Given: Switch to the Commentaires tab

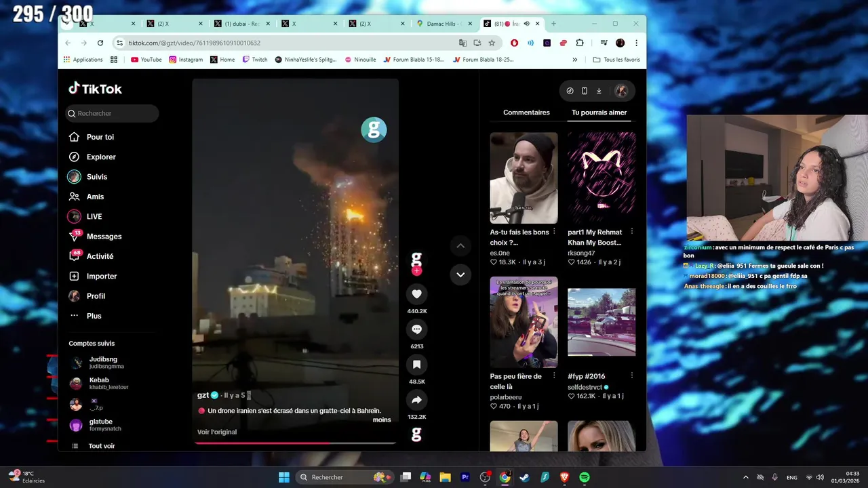Looking at the screenshot, I should tap(526, 113).
